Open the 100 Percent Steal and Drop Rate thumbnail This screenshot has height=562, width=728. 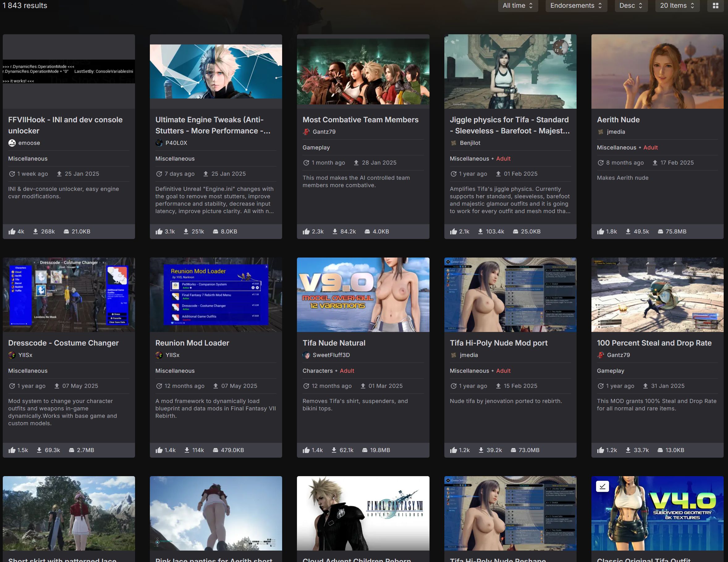pyautogui.click(x=657, y=295)
